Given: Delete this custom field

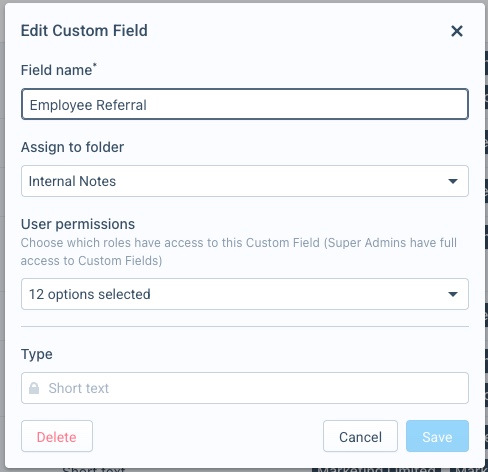Looking at the screenshot, I should 57,436.
